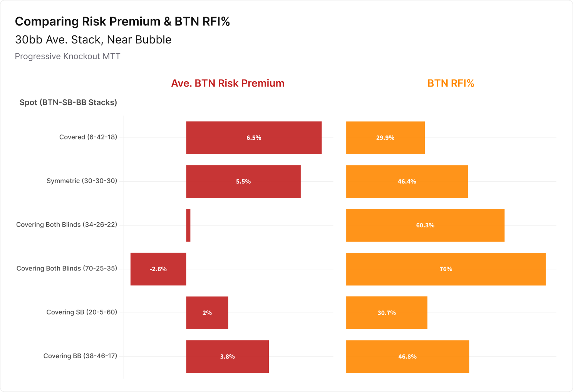
Task: Click the 76% orange RFI bar
Action: point(446,269)
